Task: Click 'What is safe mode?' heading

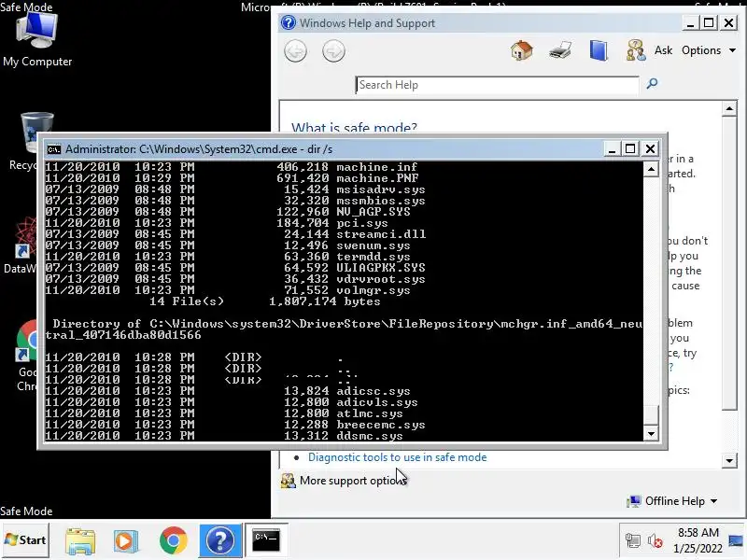Action: pyautogui.click(x=354, y=127)
